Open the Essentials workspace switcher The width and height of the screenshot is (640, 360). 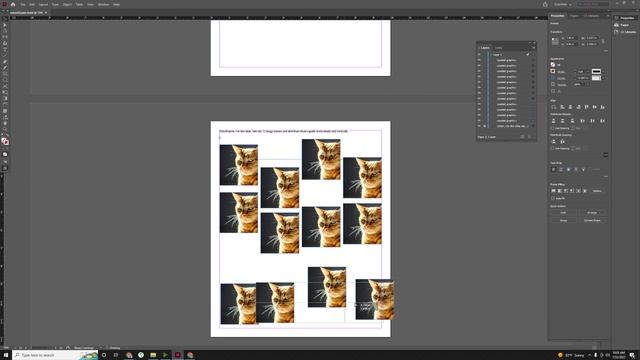[562, 4]
